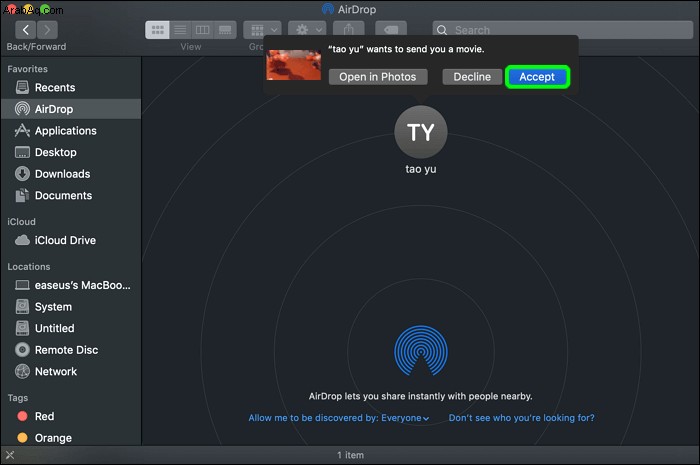Image resolution: width=700 pixels, height=465 pixels.
Task: Switch to list view
Action: point(180,30)
